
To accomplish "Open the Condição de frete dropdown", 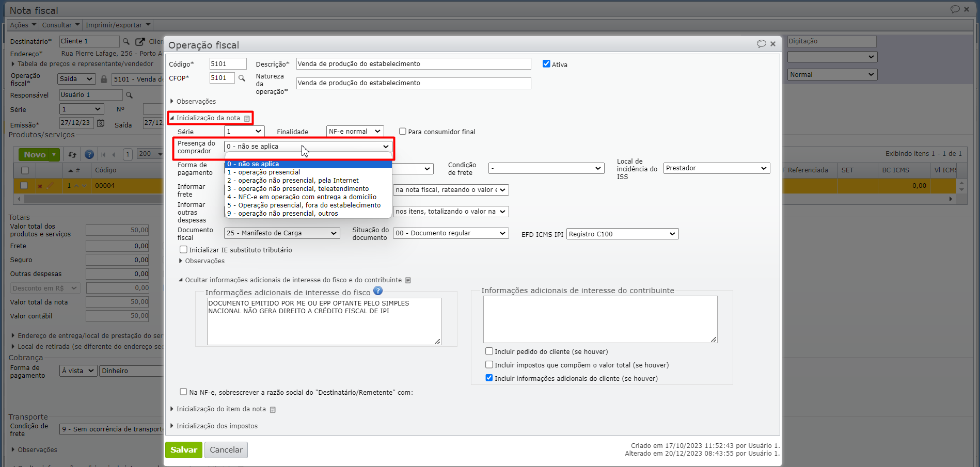I will [x=546, y=168].
